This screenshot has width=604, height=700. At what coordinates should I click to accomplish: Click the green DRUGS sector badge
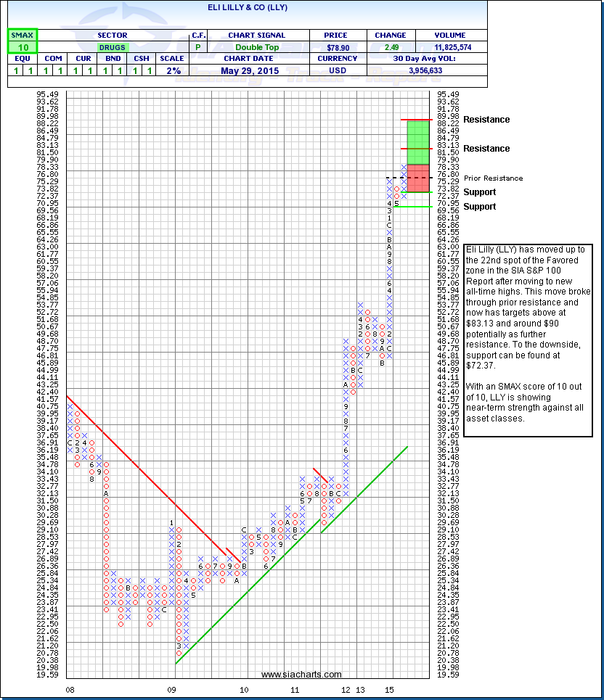click(112, 47)
